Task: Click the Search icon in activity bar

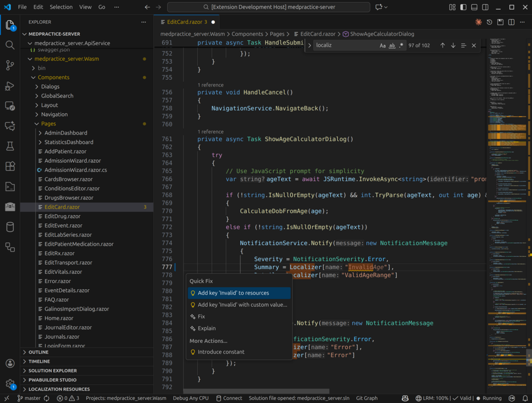Action: point(10,45)
